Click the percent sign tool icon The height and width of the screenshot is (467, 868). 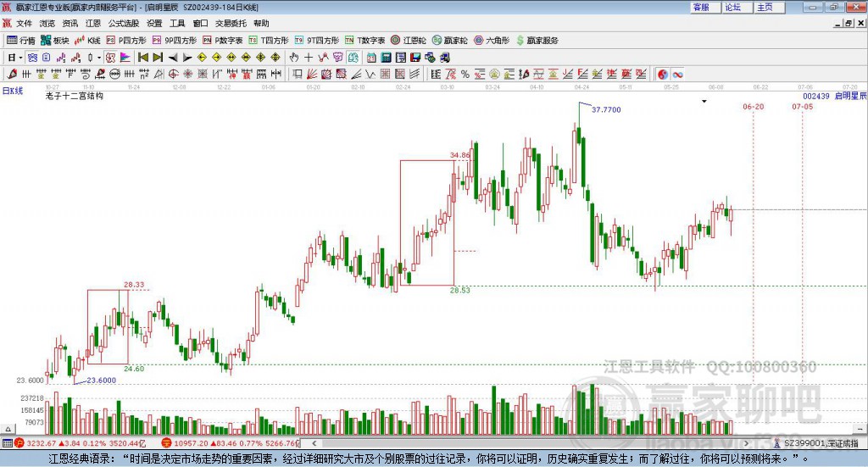(x=465, y=74)
